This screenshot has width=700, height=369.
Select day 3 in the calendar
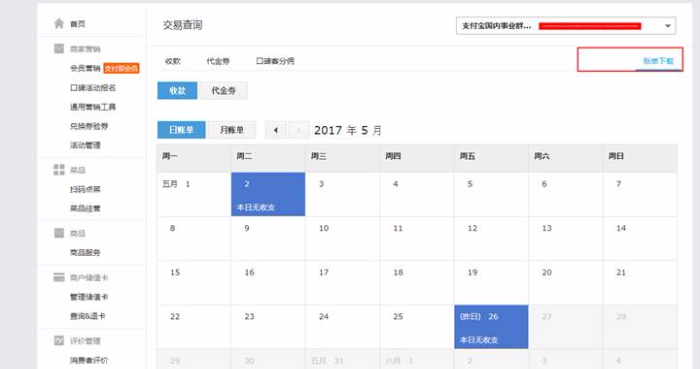click(342, 194)
